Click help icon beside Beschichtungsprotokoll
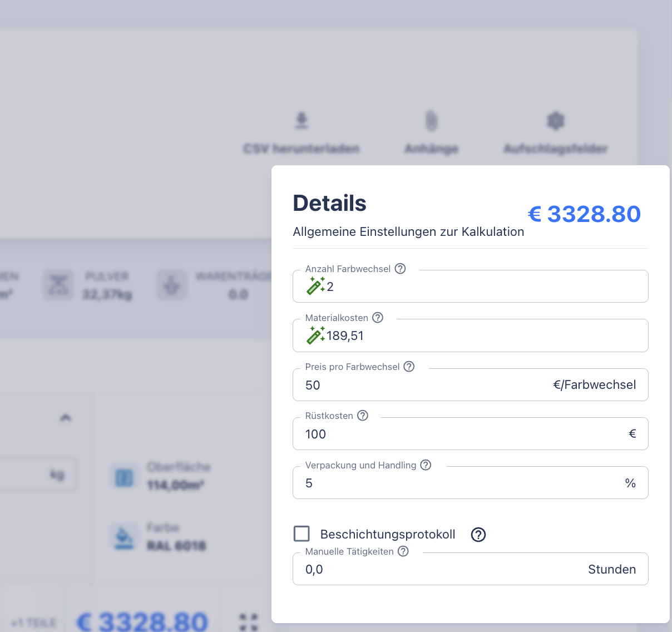 point(478,535)
